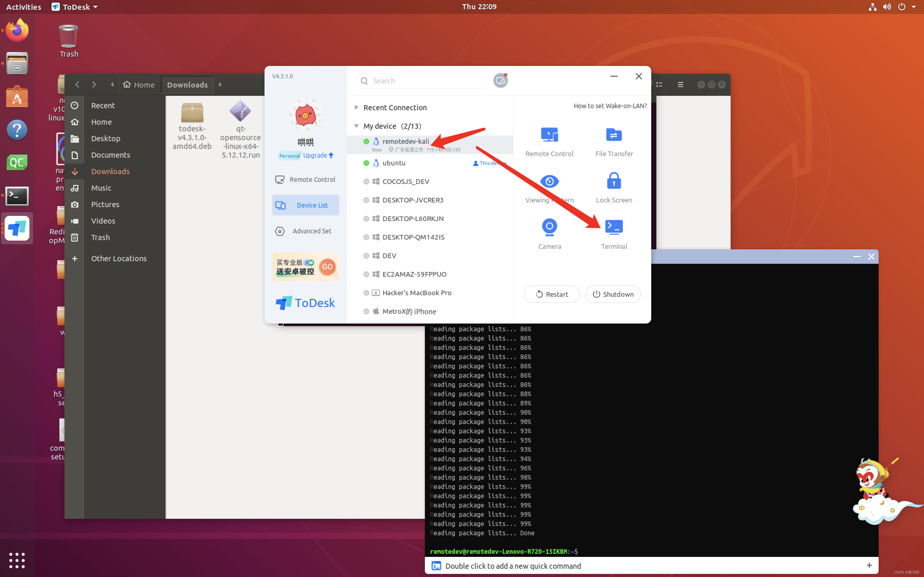The height and width of the screenshot is (577, 924).
Task: Select Hacker's MacBook Pro device
Action: 416,293
